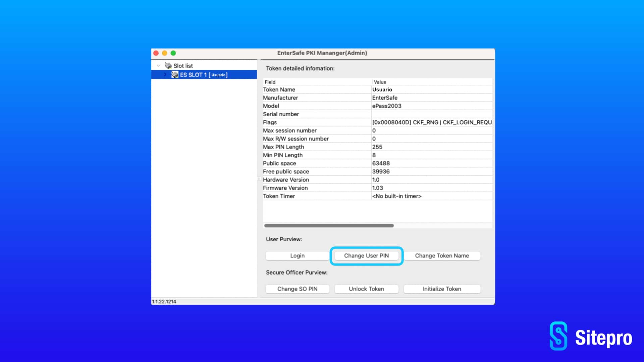Select the Token Name row

tap(377, 89)
